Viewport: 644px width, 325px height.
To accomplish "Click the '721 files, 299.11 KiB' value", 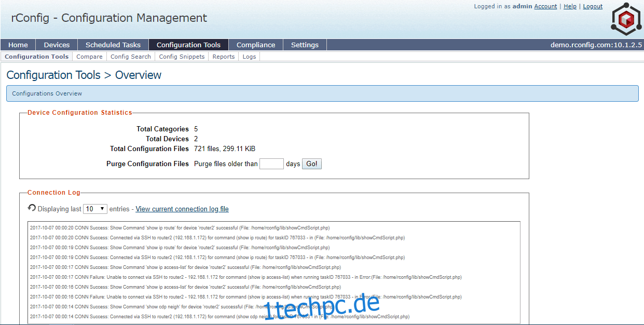I will click(x=225, y=148).
